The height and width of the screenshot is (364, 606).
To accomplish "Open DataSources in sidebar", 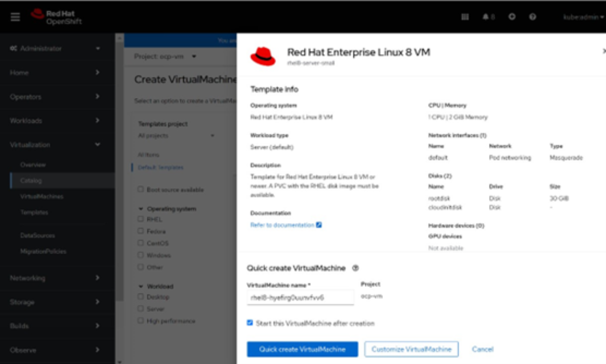I will [38, 236].
